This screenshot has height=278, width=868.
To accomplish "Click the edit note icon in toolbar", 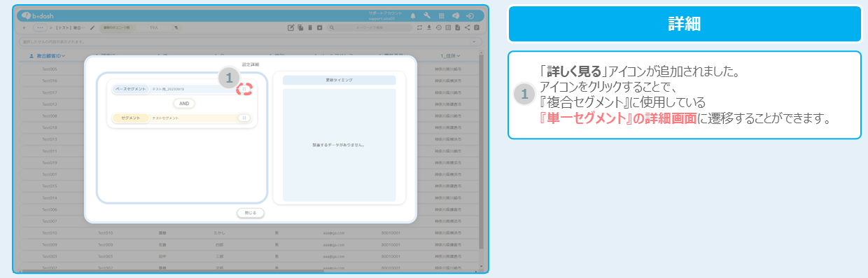I will coord(291,27).
